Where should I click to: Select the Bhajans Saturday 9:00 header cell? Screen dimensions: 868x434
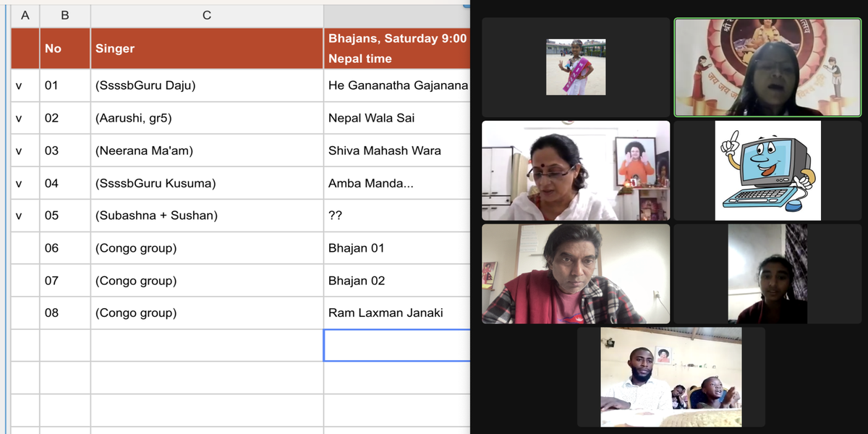click(x=397, y=48)
